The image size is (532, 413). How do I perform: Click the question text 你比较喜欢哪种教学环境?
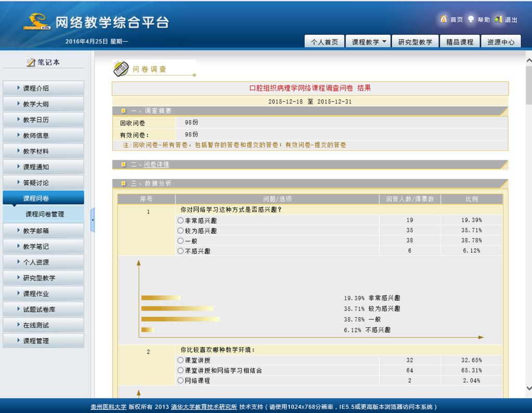(218, 350)
